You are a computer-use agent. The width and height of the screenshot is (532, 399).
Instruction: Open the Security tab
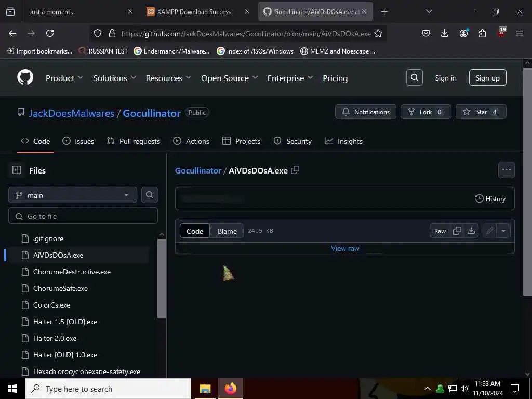(292, 141)
